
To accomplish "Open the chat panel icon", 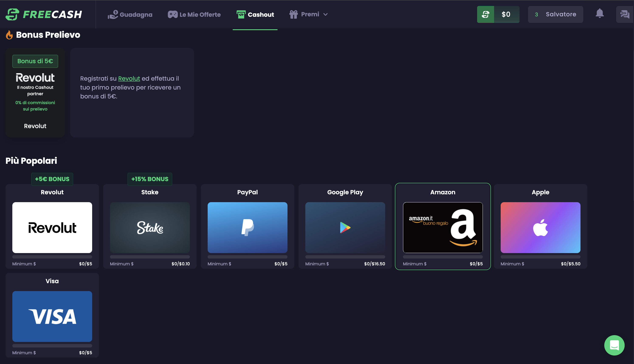I will click(624, 14).
